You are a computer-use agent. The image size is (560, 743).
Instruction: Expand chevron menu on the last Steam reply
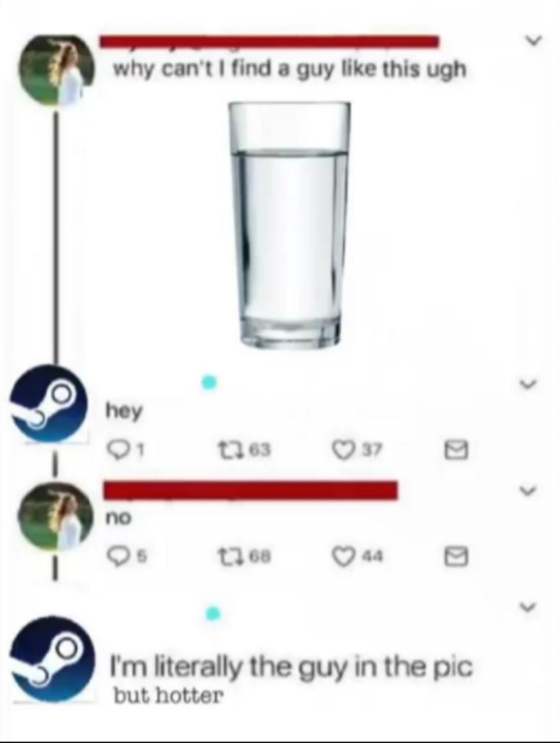point(528,606)
